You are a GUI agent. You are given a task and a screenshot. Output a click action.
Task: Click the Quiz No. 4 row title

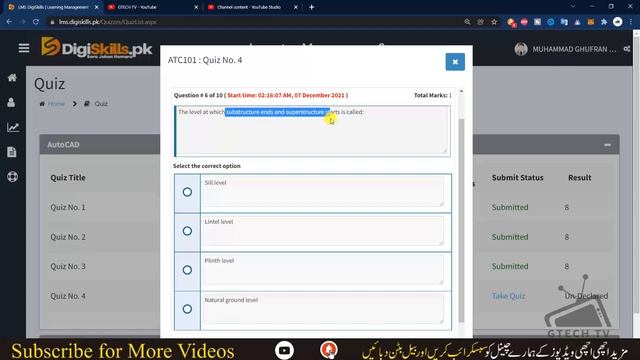coord(68,296)
